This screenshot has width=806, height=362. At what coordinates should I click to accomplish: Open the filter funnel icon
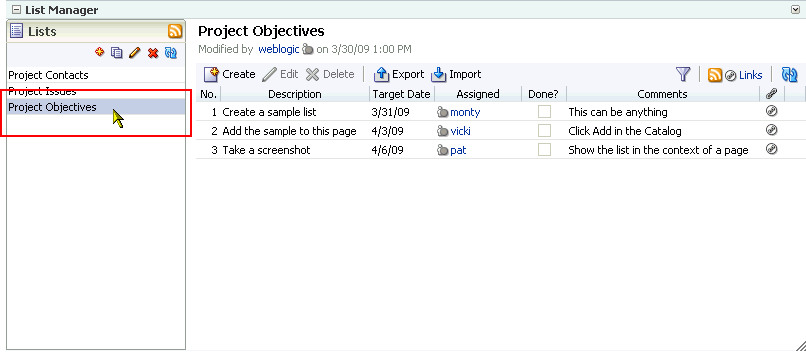pyautogui.click(x=683, y=75)
